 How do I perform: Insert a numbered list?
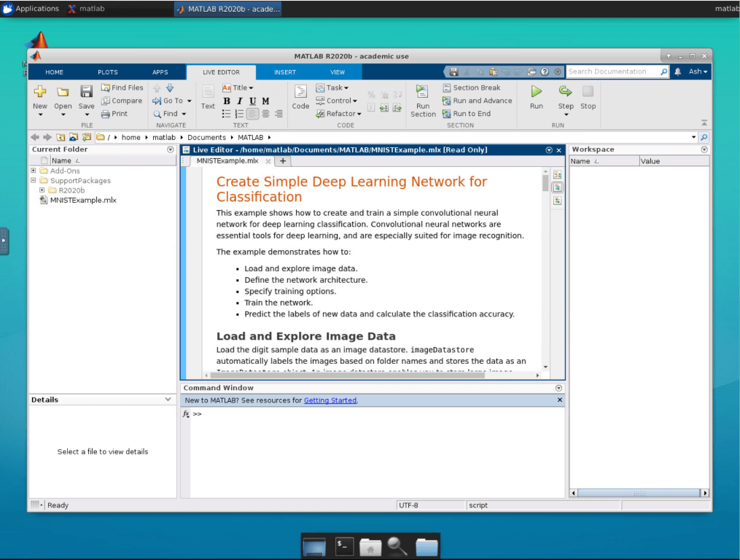(x=240, y=114)
